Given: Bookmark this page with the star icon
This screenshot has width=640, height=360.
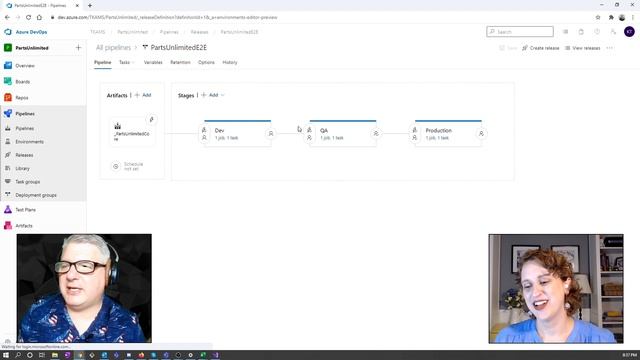Looking at the screenshot, I should point(598,17).
